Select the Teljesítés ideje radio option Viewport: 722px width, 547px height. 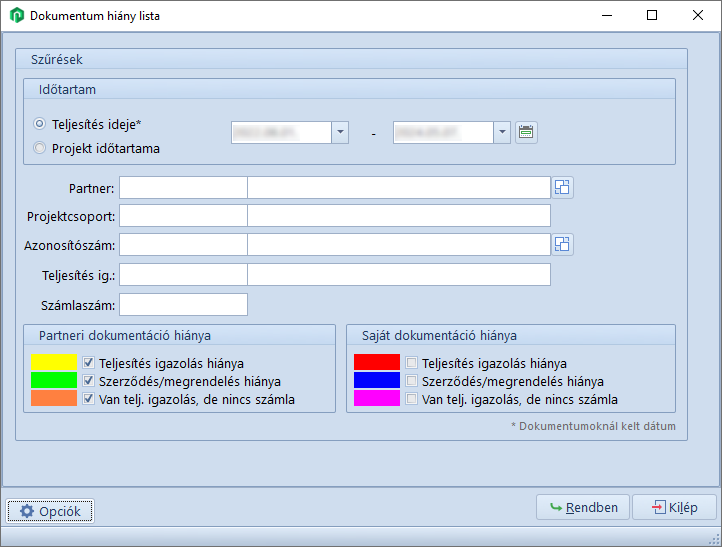[x=40, y=124]
